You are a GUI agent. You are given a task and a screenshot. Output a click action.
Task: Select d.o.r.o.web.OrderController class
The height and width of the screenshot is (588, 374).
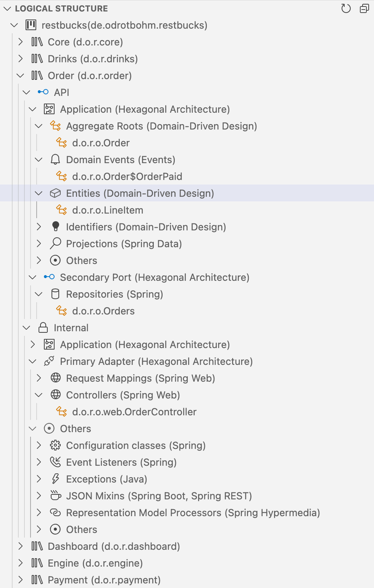(134, 412)
